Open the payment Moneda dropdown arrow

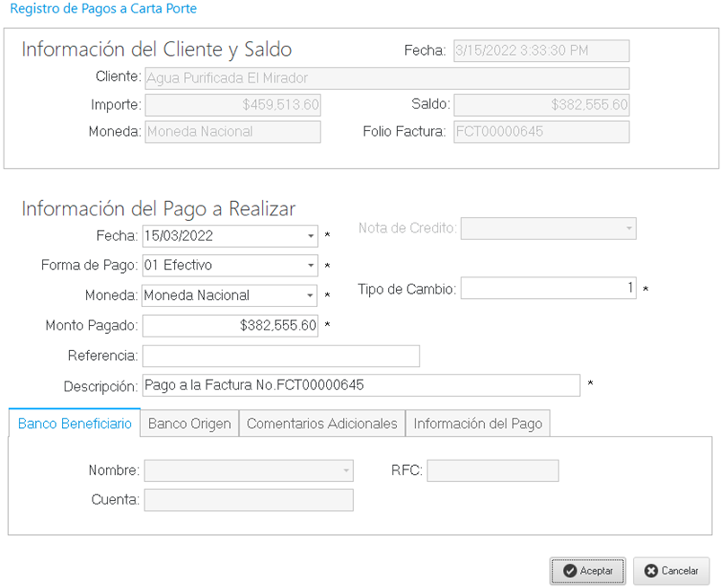311,295
